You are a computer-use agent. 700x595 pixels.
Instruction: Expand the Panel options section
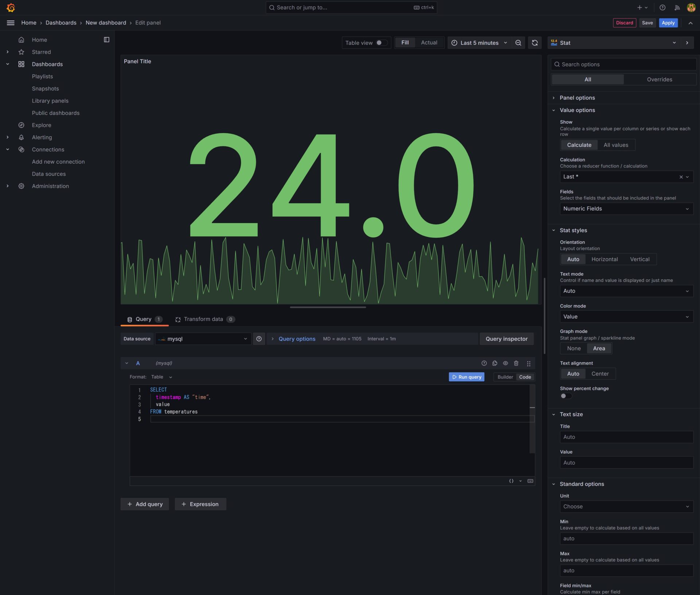[577, 98]
